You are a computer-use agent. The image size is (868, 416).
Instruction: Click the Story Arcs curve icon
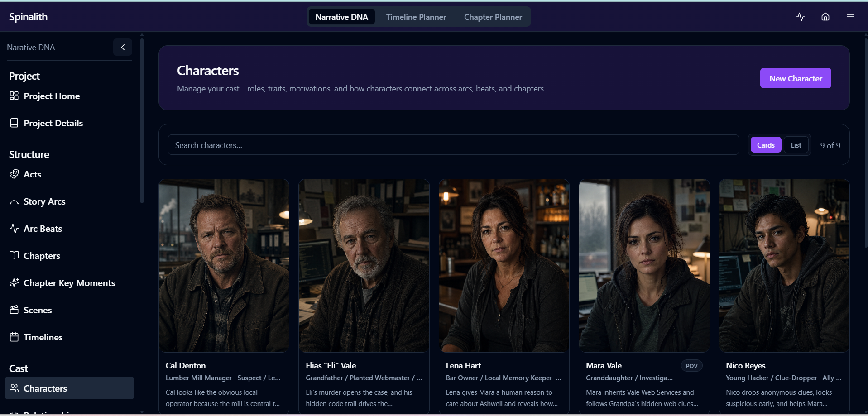[x=14, y=201]
